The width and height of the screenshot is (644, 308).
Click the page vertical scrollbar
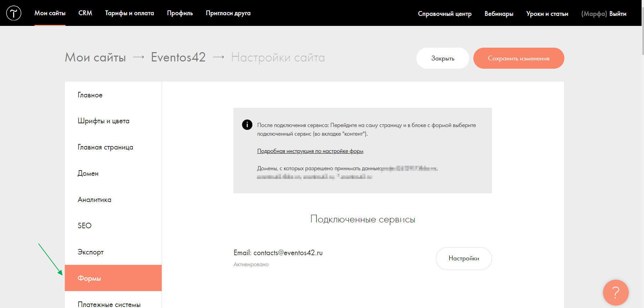(x=642, y=28)
